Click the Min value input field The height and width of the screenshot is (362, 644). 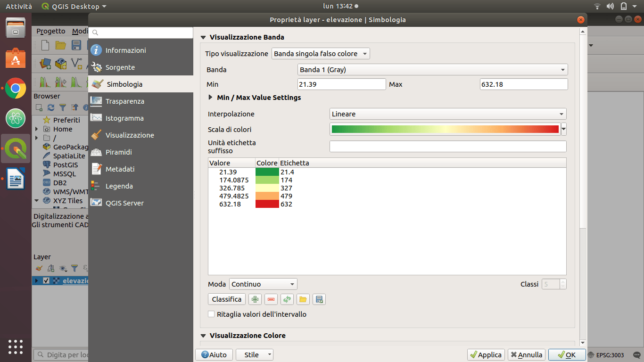[x=342, y=84]
